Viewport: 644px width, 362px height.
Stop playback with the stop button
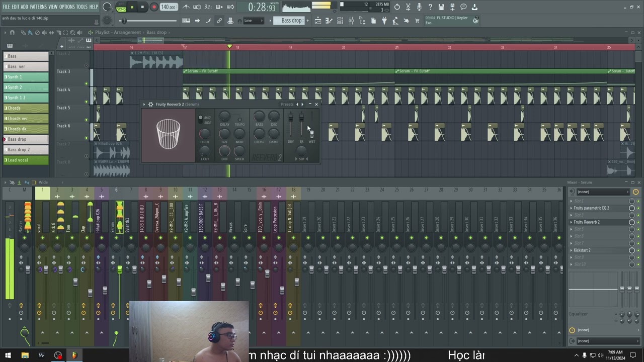coord(142,7)
